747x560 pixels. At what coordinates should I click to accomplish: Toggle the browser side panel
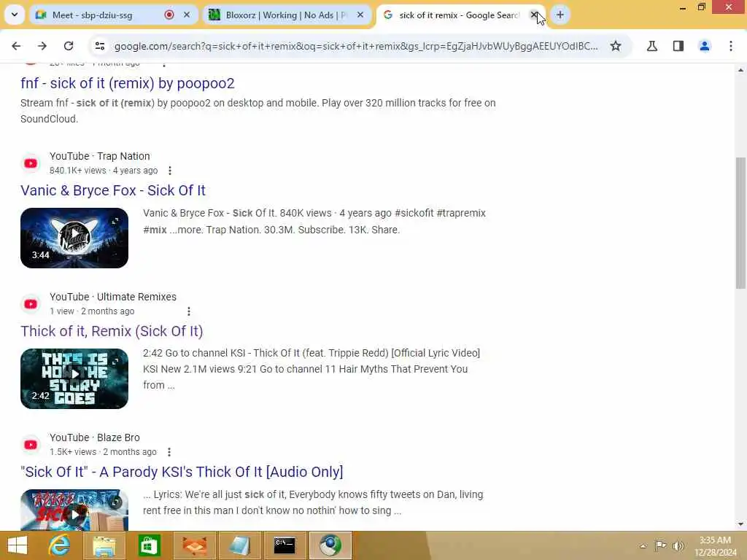(x=678, y=46)
